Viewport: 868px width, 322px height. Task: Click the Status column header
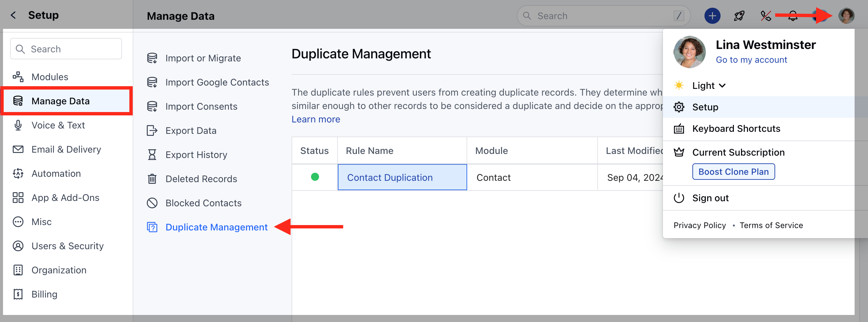[314, 151]
